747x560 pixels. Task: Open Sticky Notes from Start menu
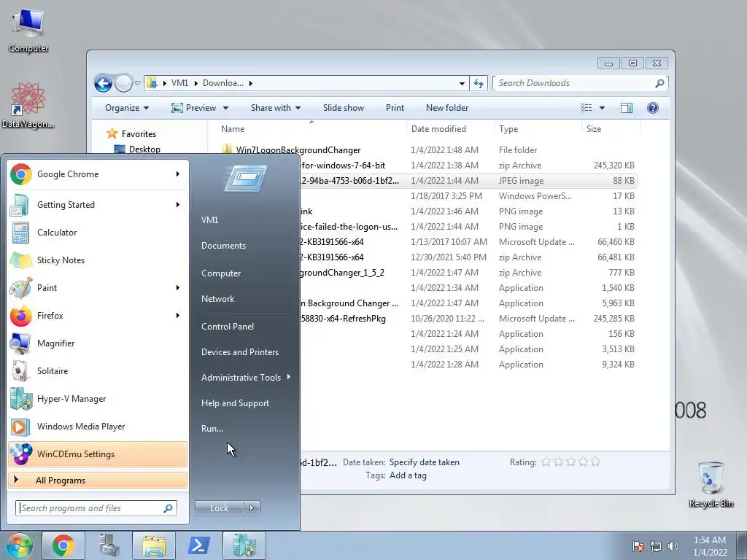pyautogui.click(x=98, y=260)
